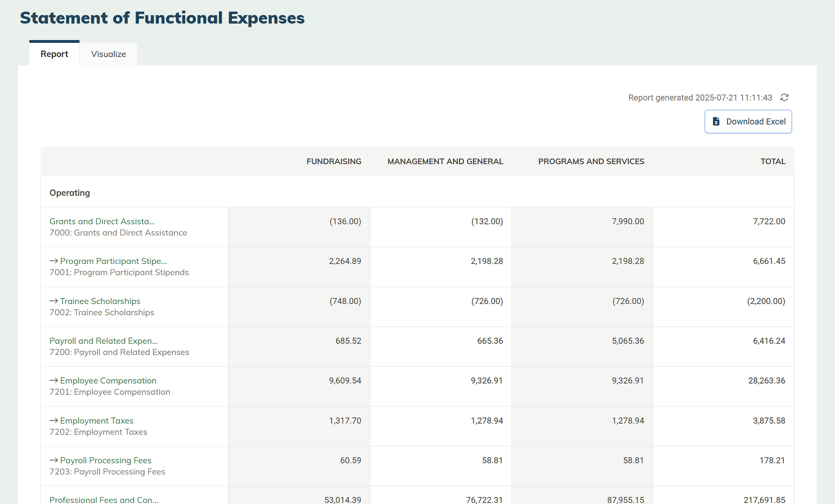Click the Total column header
Image resolution: width=835 pixels, height=504 pixels.
tap(773, 162)
